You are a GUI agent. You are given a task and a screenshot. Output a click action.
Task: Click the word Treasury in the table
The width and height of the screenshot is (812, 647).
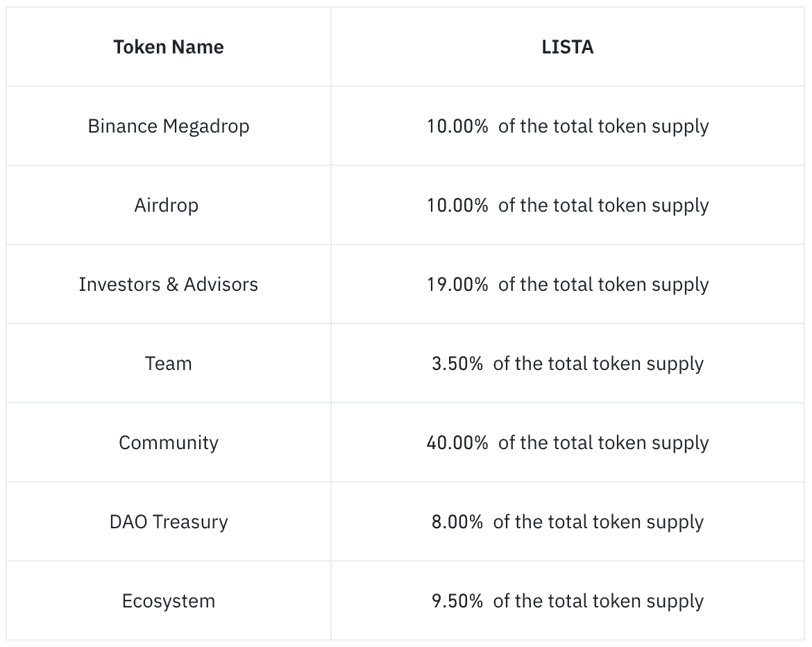191,522
